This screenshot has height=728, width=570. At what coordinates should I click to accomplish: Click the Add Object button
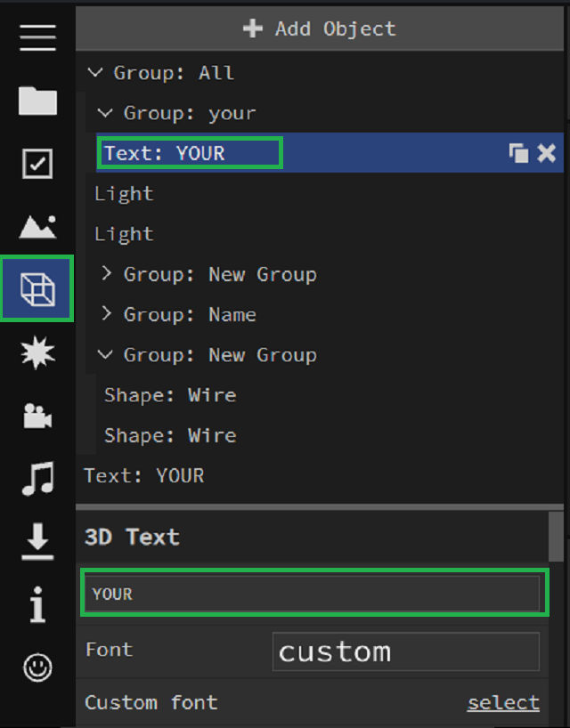click(320, 28)
